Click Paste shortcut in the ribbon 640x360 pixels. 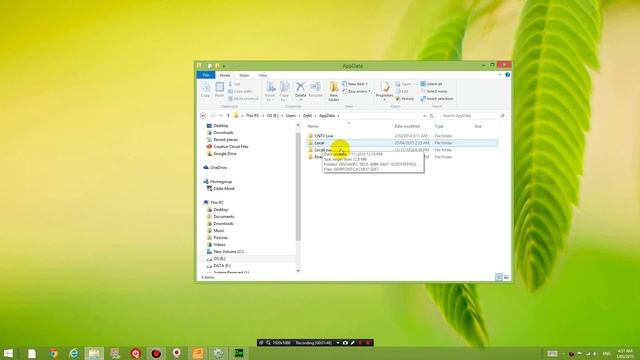pyautogui.click(x=243, y=99)
